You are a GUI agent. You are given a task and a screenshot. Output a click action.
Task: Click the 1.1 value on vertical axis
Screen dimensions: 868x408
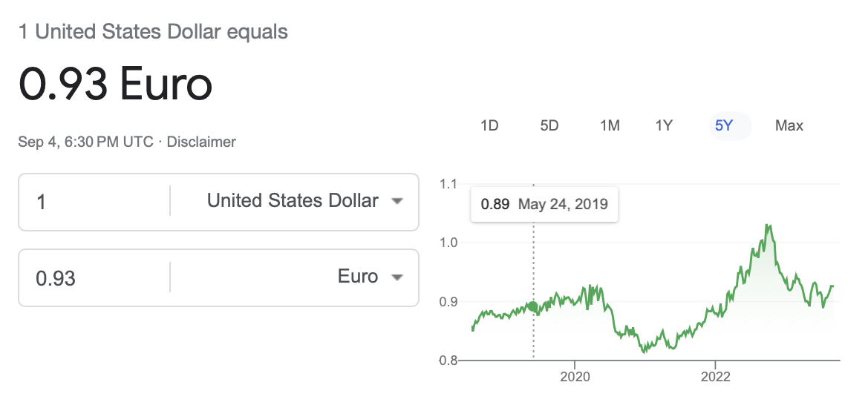pyautogui.click(x=448, y=184)
